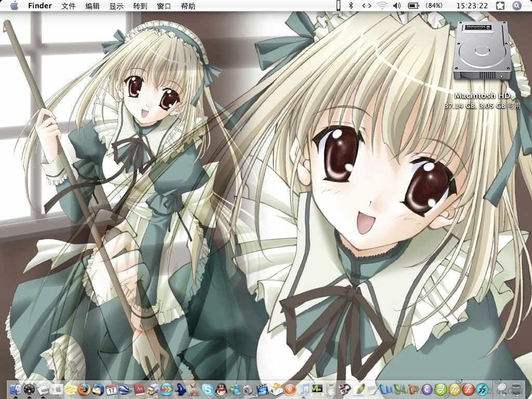Open Stickies yellow notes in the Dock
Viewport: 532px width, 399px height.
71,390
